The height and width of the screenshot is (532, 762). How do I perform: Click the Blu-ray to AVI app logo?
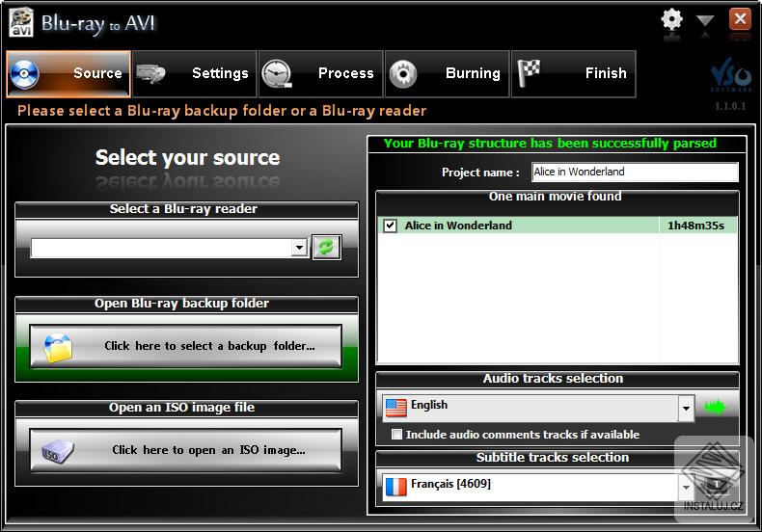coord(21,23)
